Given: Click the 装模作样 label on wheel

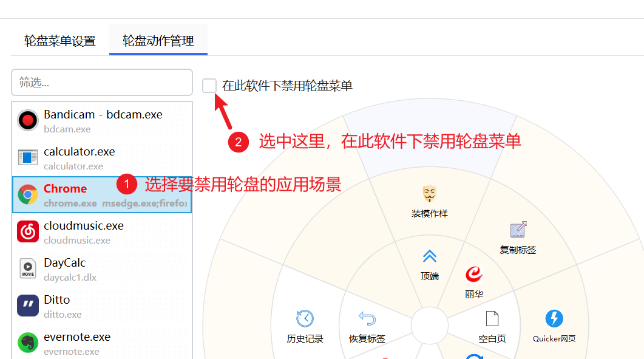Looking at the screenshot, I should 430,214.
